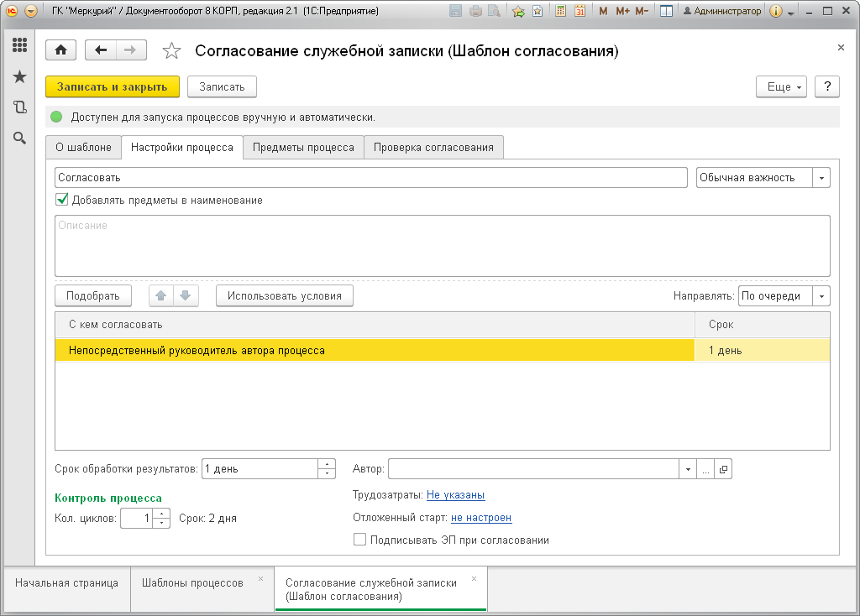Click the info icon in title bar
This screenshot has width=860, height=616.
(x=775, y=11)
